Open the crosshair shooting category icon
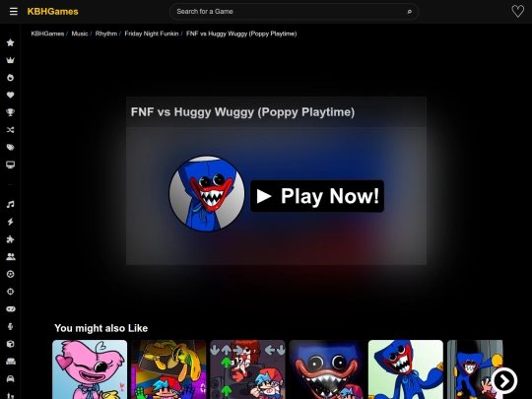Viewport: 532px width, 399px height. [11, 292]
